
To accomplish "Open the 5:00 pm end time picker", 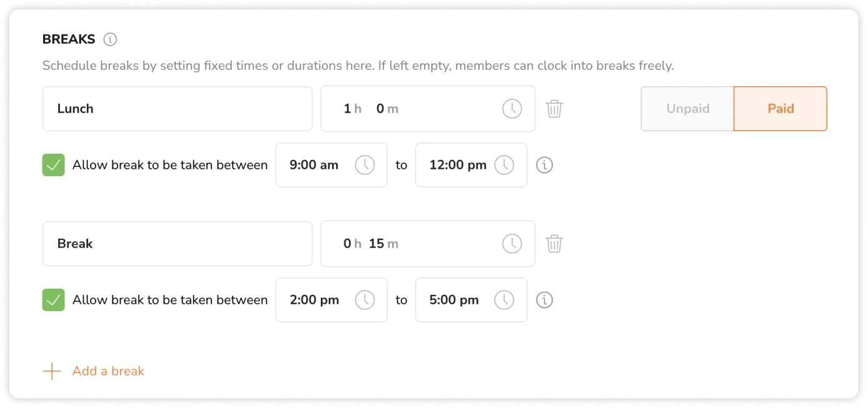I will tap(470, 300).
